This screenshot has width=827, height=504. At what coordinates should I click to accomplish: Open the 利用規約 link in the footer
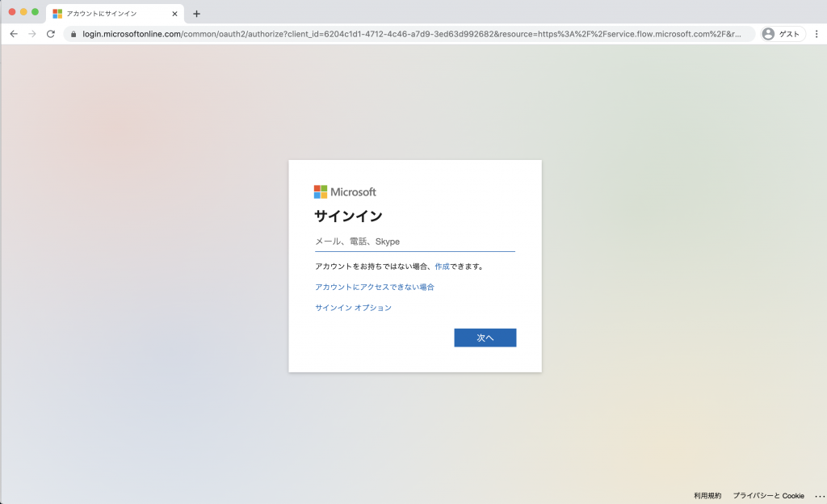(x=707, y=496)
